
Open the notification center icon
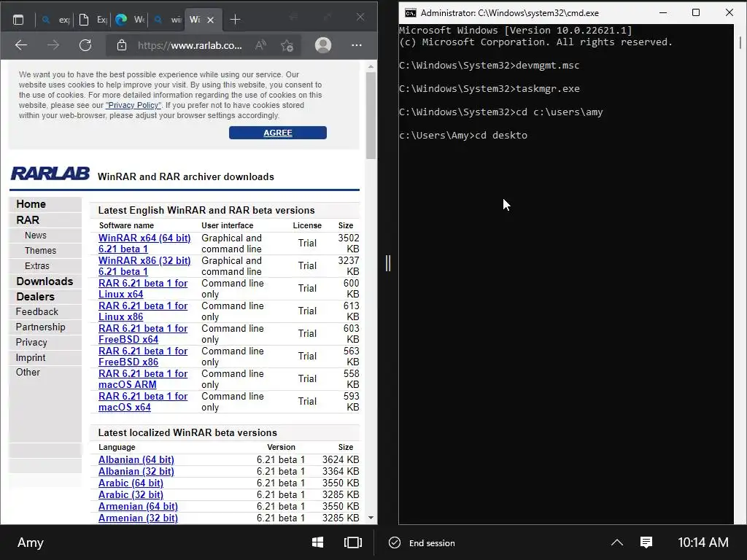click(x=646, y=542)
